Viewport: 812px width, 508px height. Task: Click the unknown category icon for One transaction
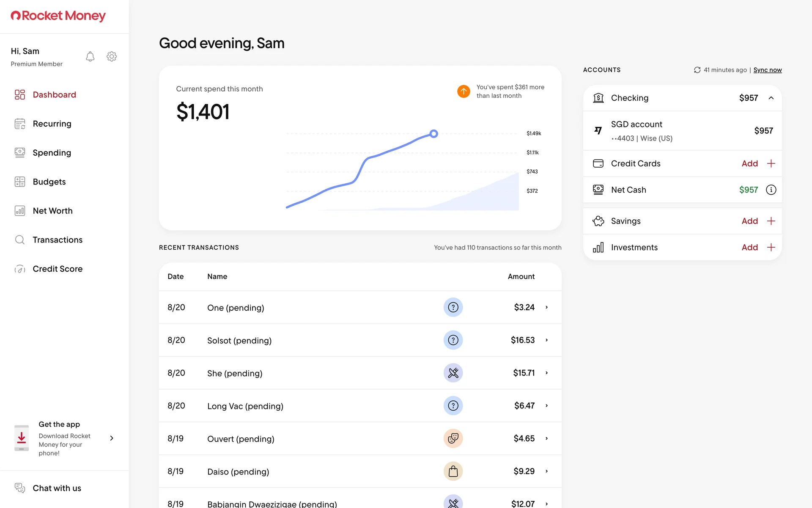[x=453, y=307]
